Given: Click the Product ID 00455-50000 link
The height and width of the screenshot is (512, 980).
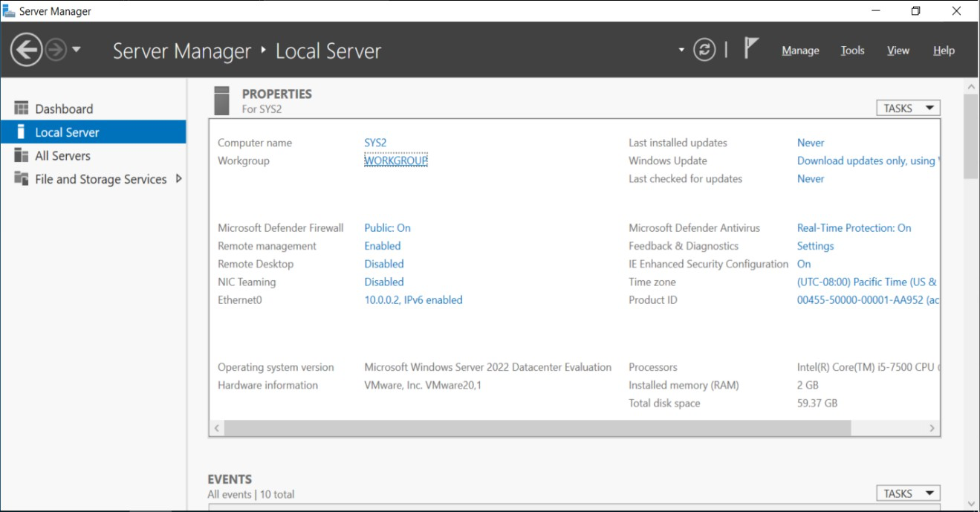Looking at the screenshot, I should (x=868, y=300).
